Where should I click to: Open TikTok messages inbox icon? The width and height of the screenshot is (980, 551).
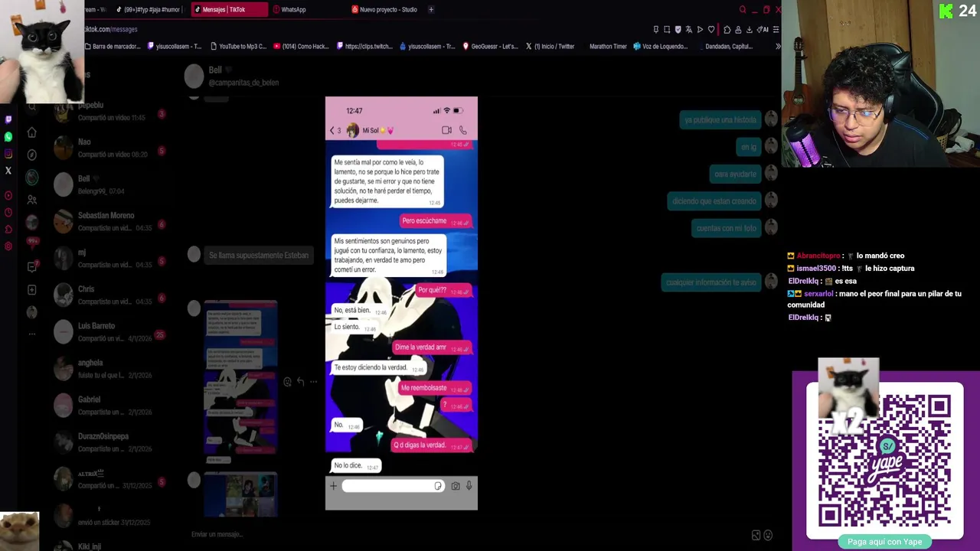pos(31,266)
